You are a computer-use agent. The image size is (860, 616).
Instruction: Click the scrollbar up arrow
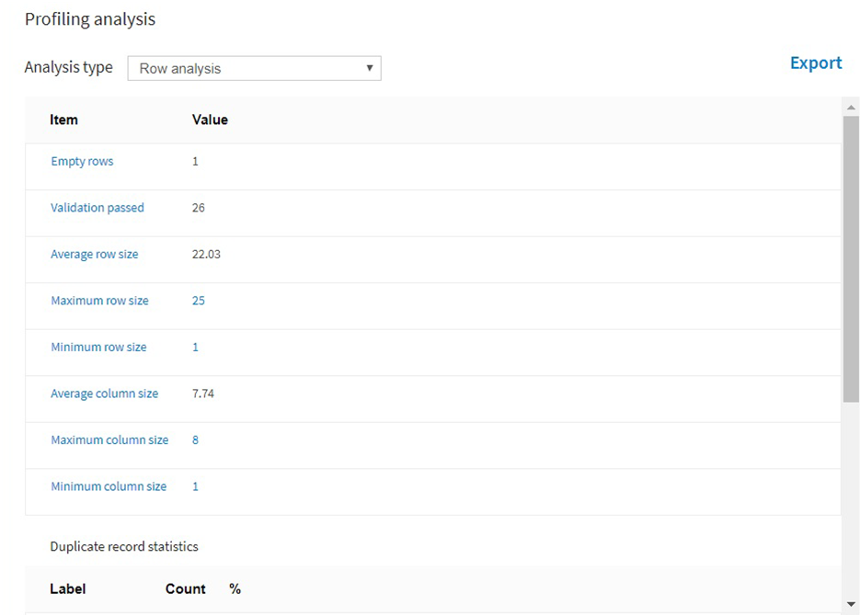coord(851,107)
